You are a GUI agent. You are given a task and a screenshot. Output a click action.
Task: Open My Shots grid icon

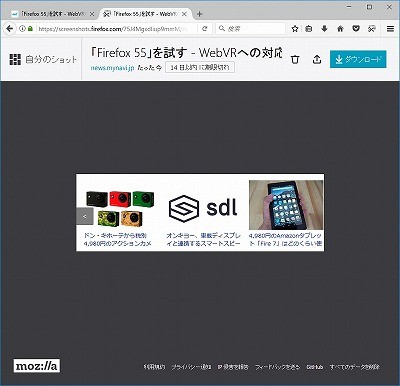pyautogui.click(x=15, y=59)
